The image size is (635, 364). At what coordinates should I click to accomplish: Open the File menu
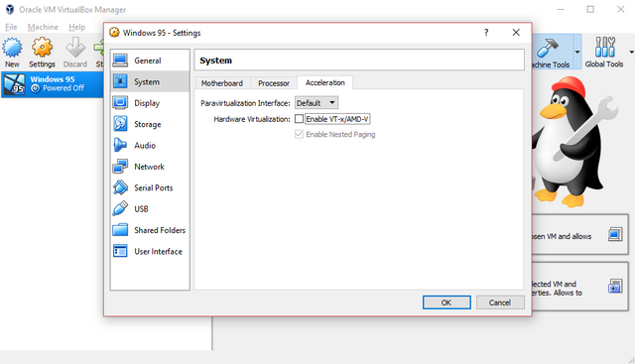11,27
